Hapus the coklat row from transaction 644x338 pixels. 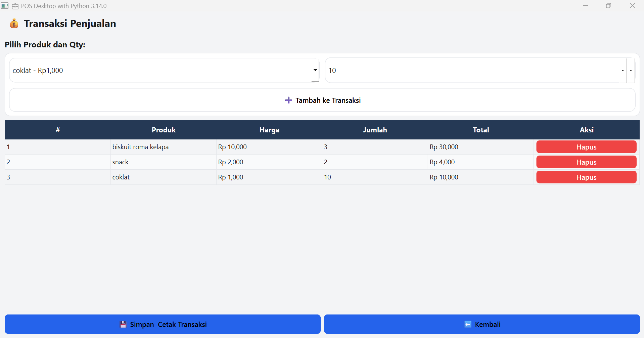click(x=586, y=177)
